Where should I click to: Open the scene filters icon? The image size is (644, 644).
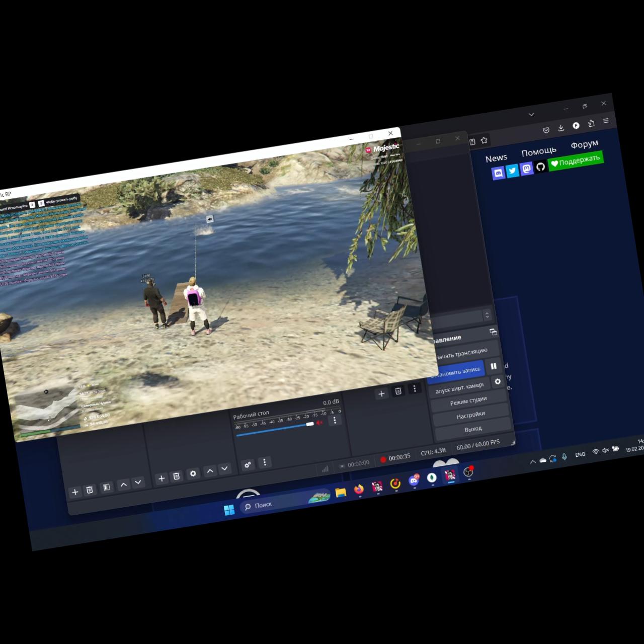coord(107,487)
